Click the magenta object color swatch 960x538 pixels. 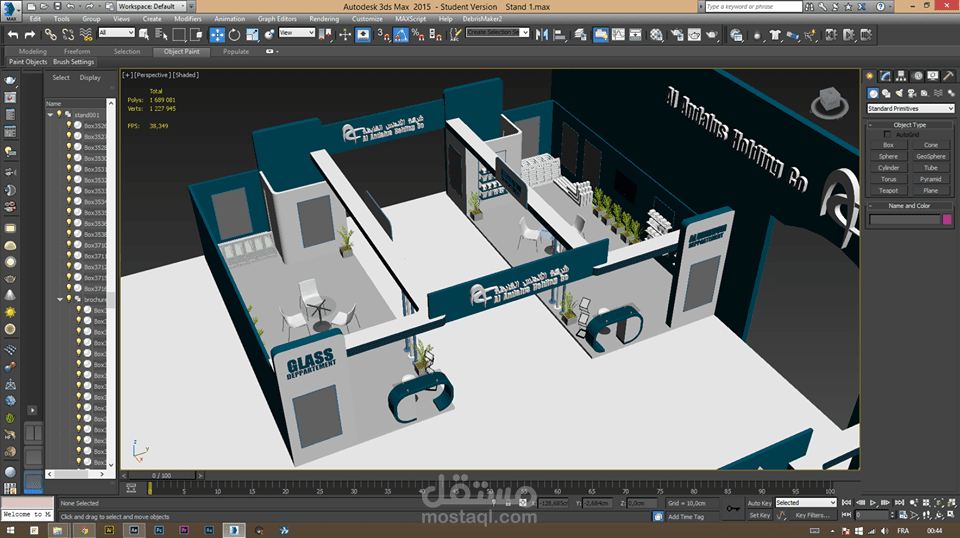pyautogui.click(x=947, y=219)
